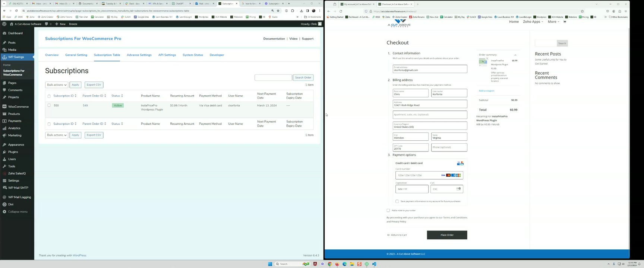Bookmark the Chrome page with star icon

tap(278, 11)
